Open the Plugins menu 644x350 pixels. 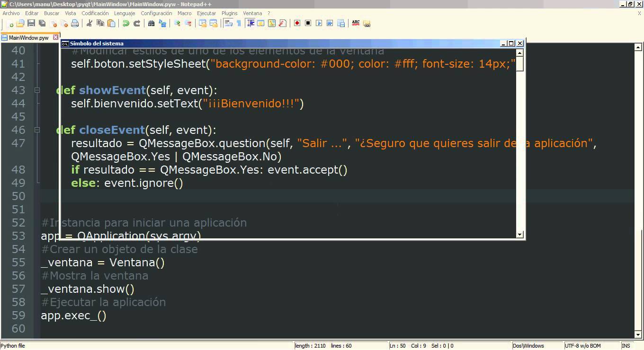coord(230,13)
